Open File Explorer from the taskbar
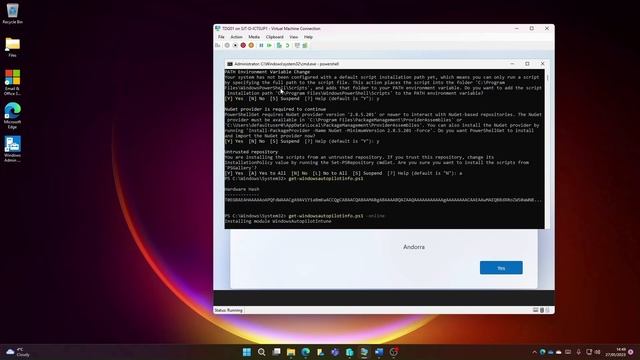 291,352
